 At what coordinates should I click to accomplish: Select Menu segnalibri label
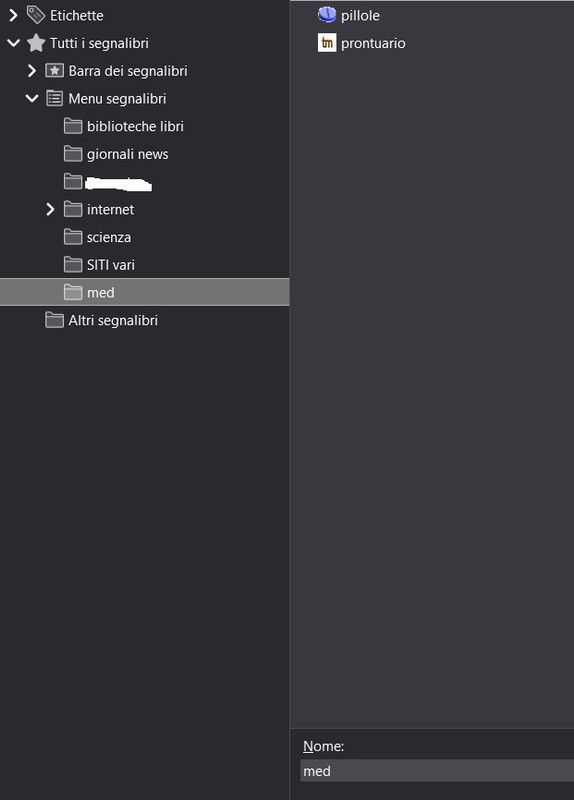(117, 98)
